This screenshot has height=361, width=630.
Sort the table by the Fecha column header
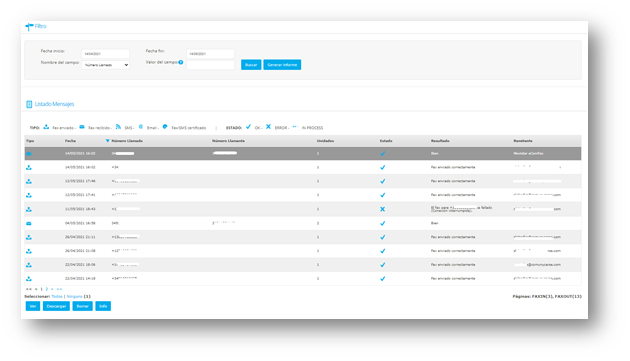point(70,141)
